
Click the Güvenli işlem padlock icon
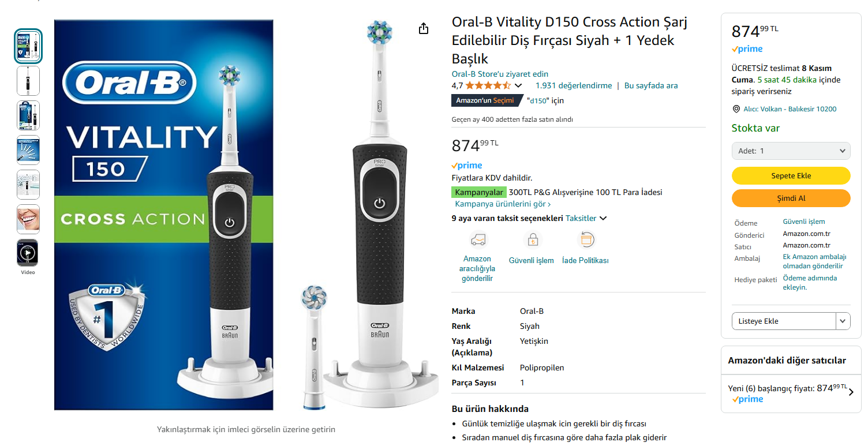(x=532, y=239)
